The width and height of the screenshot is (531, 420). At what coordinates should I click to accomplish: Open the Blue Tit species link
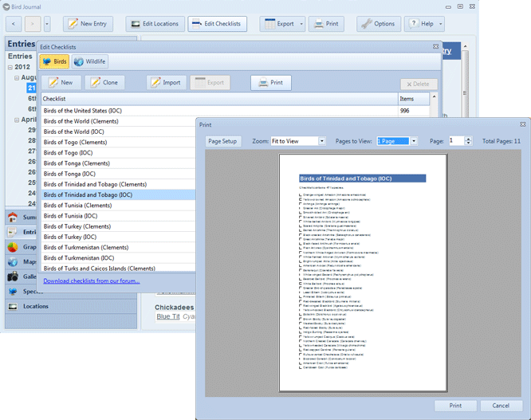point(168,316)
